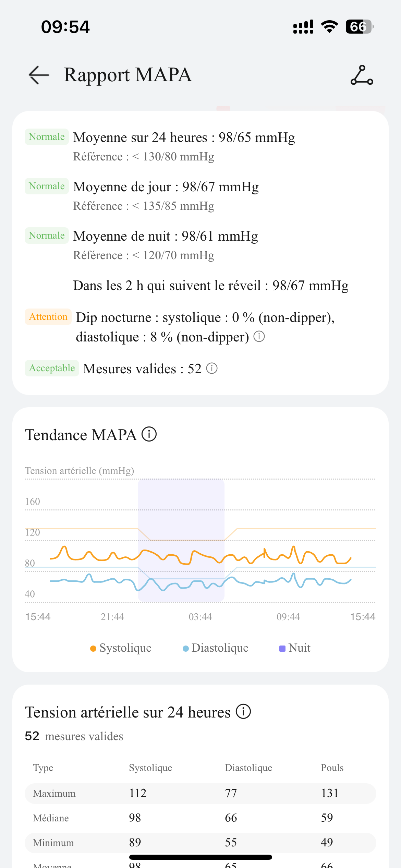Image resolution: width=401 pixels, height=868 pixels.
Task: Toggle the Diastolique legend item
Action: coord(216,648)
